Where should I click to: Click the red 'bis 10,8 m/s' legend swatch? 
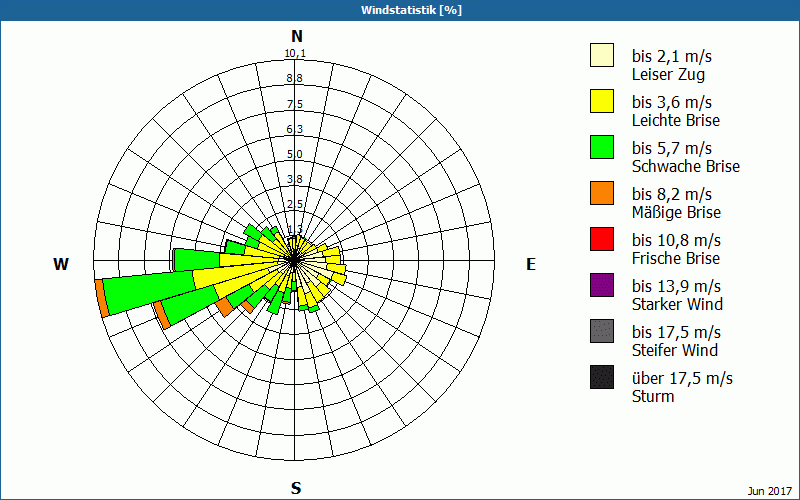pos(602,239)
